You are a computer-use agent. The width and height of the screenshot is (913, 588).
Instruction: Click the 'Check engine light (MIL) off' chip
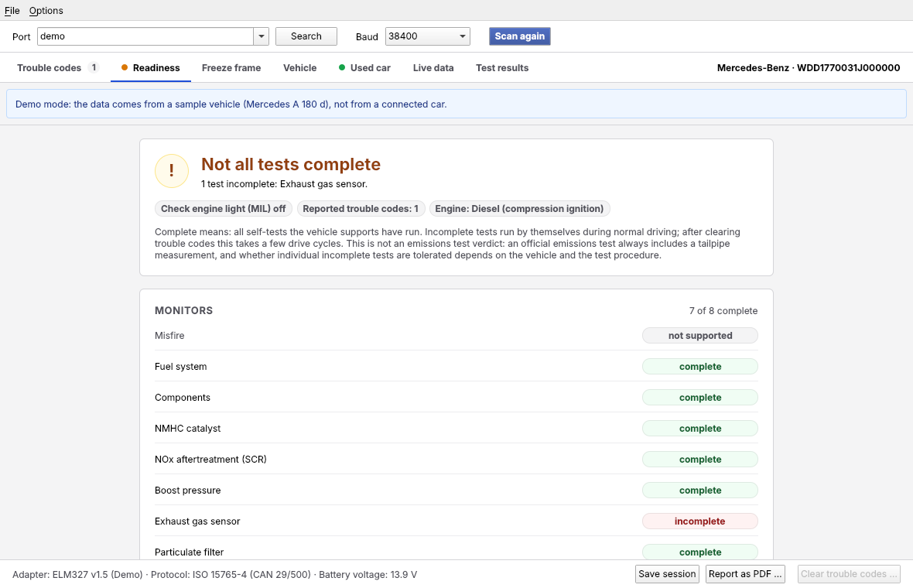click(x=224, y=208)
